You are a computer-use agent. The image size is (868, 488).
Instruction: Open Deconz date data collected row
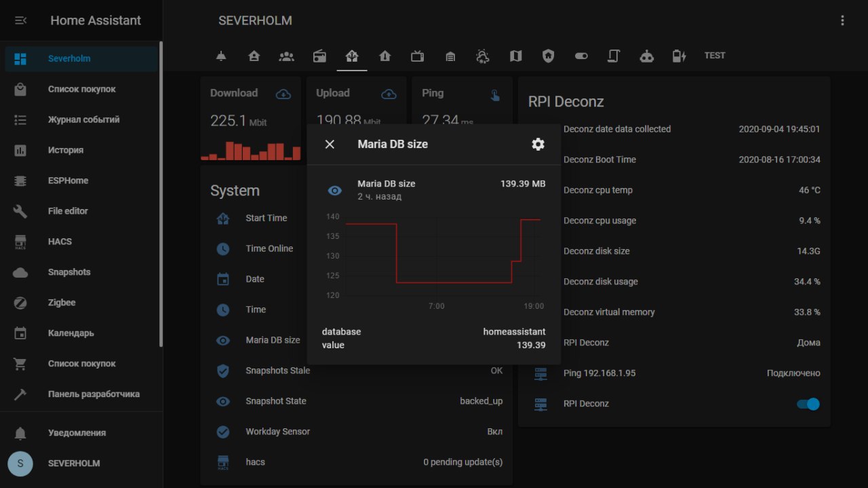(x=692, y=129)
